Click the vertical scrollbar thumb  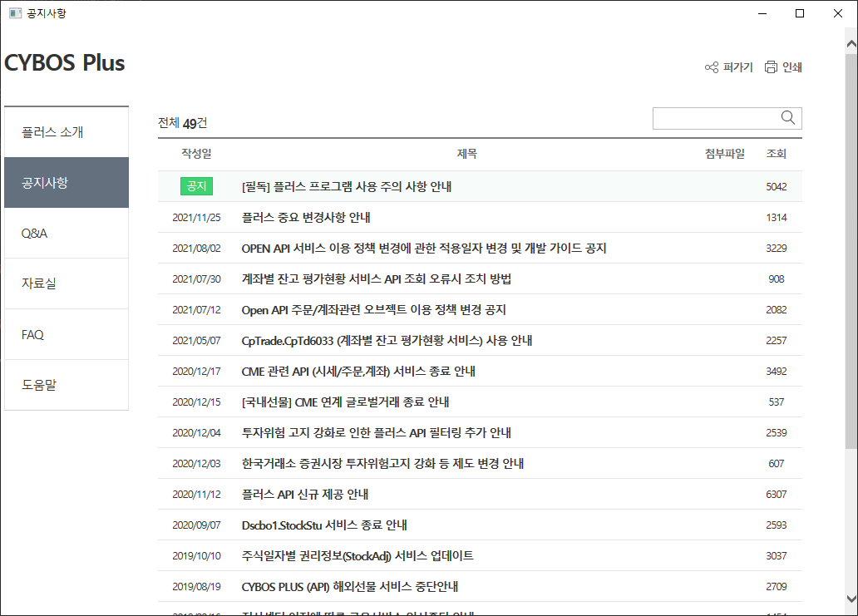(x=851, y=252)
